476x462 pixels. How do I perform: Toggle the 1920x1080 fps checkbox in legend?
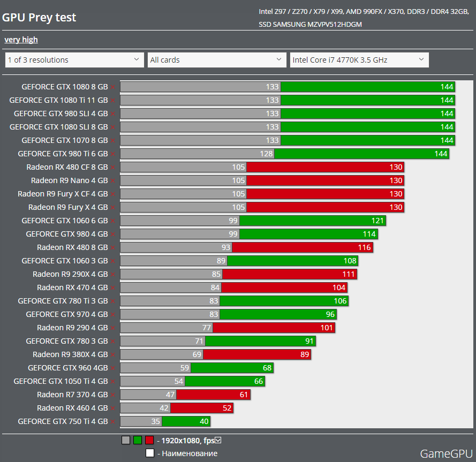coord(218,440)
